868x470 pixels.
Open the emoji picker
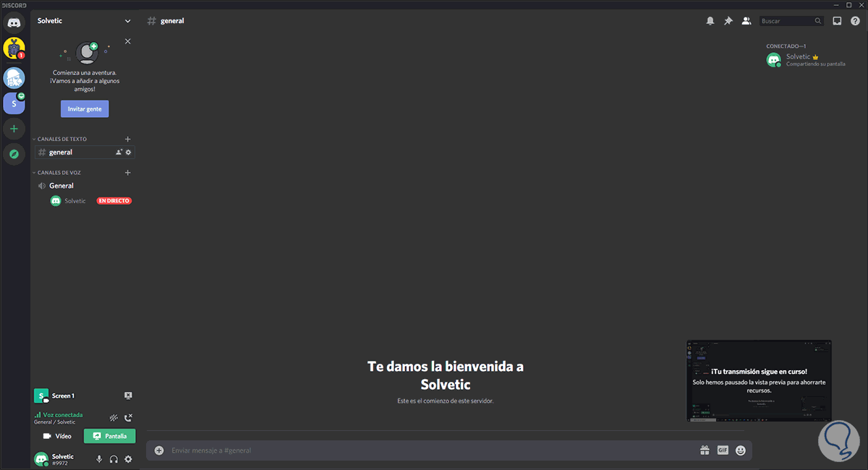coord(741,450)
